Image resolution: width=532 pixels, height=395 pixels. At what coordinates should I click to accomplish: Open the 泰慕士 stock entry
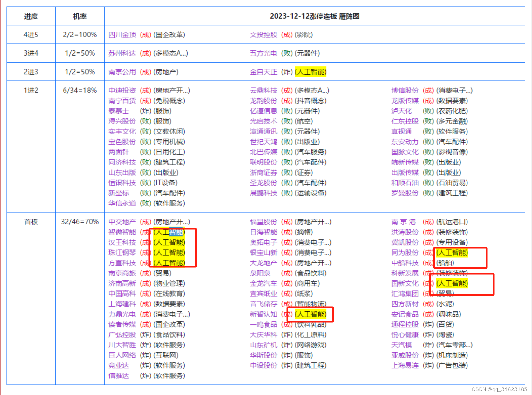(x=119, y=111)
